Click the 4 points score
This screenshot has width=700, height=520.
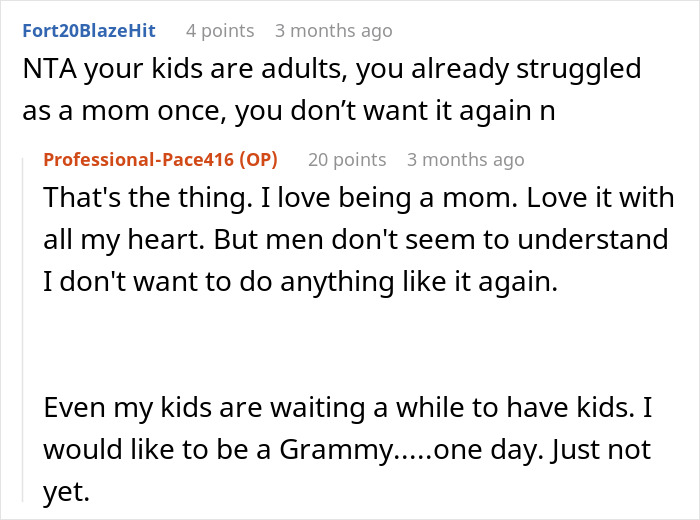point(221,31)
